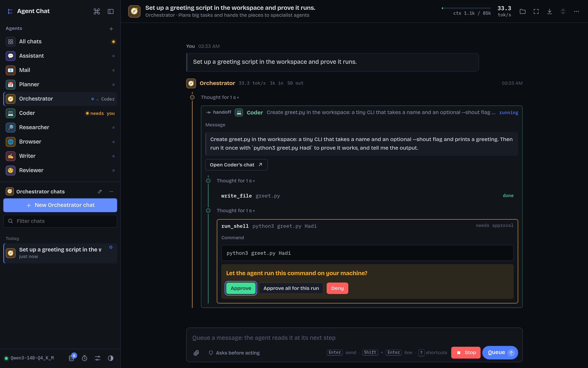
Task: Open the Mail agent
Action: [60, 70]
